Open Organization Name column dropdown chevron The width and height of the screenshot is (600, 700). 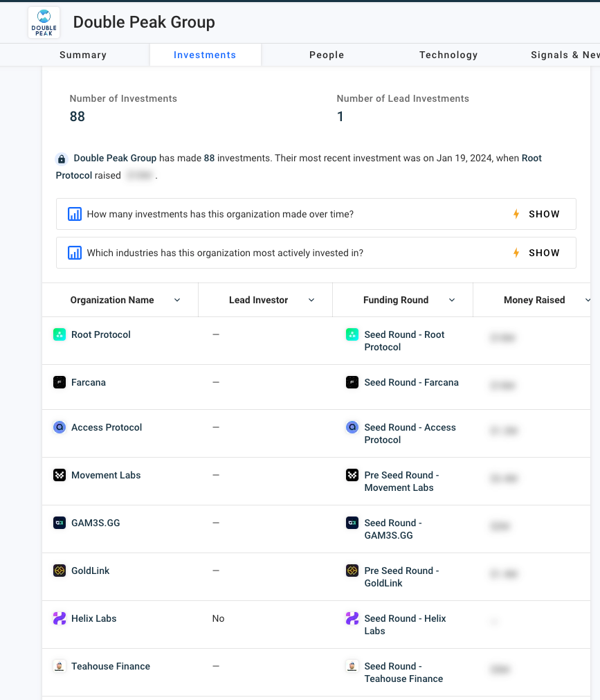pos(177,300)
